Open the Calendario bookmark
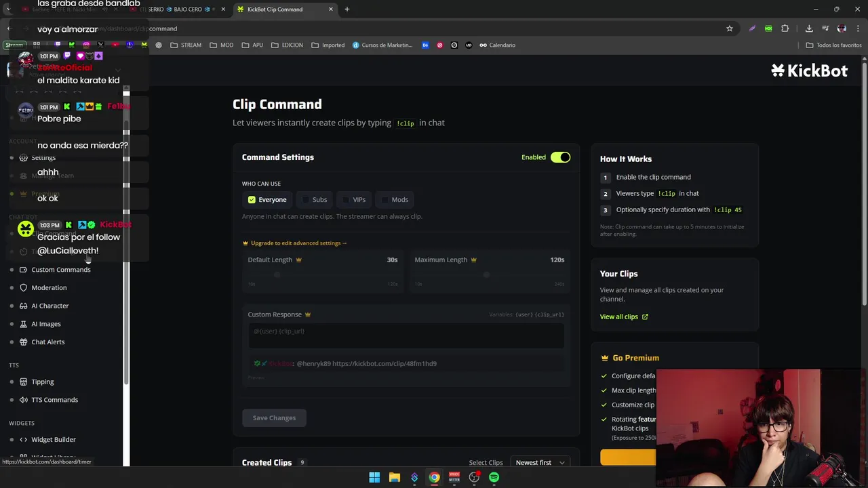Viewport: 868px width, 488px height. [497, 45]
